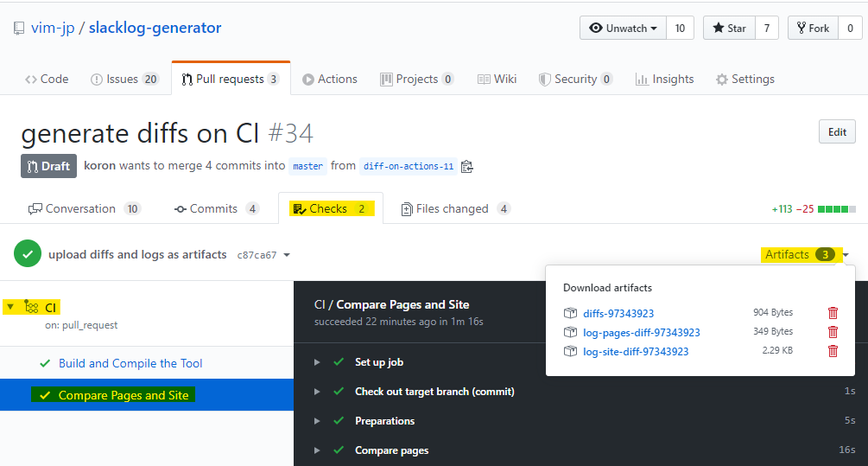868x466 pixels.
Task: Delete the log-site-diff-97343923 artifact via its trash icon
Action: click(833, 351)
